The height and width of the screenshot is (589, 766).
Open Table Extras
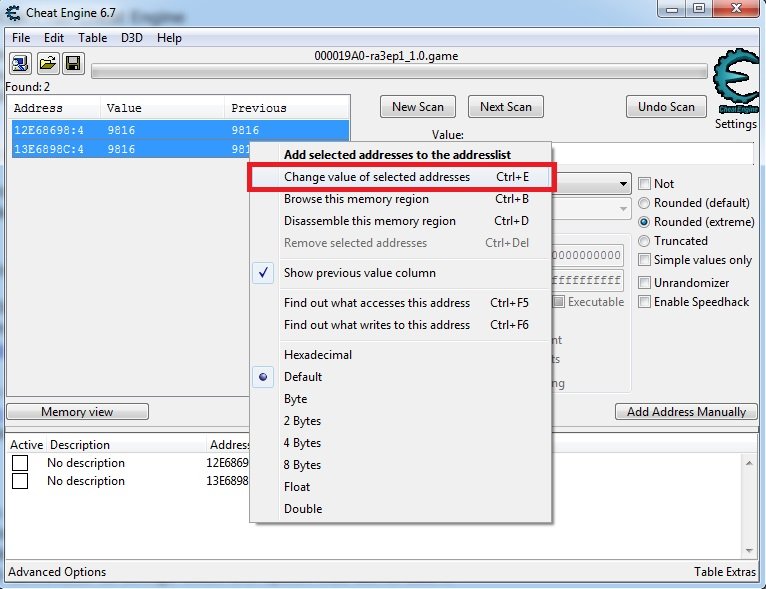point(725,571)
